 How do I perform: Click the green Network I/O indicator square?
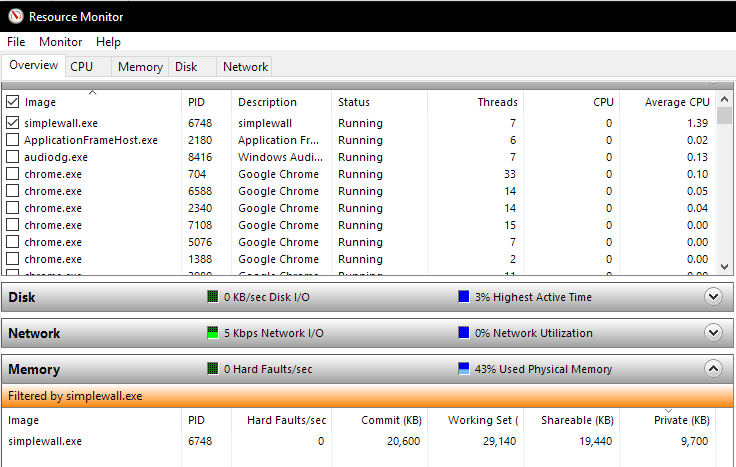click(x=213, y=333)
